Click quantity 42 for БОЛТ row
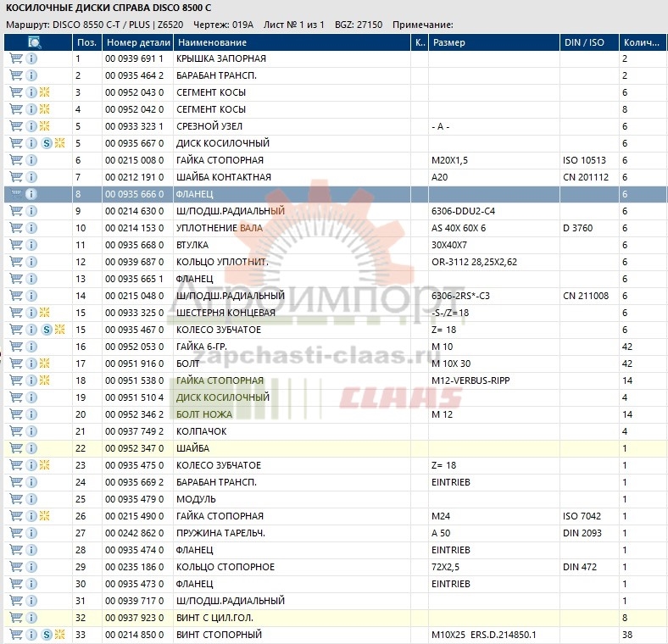Screen dimensions: 668x644 pos(627,364)
